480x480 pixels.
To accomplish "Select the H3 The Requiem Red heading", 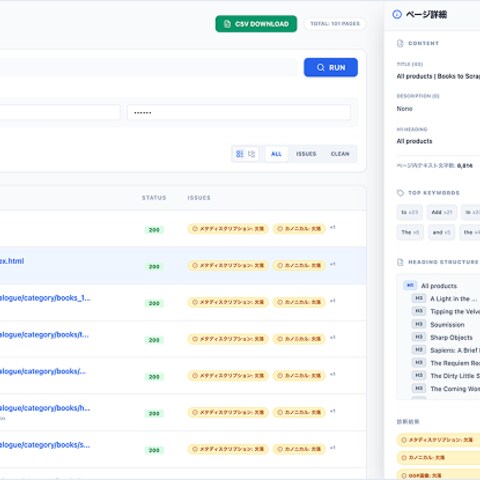I will pyautogui.click(x=446, y=363).
